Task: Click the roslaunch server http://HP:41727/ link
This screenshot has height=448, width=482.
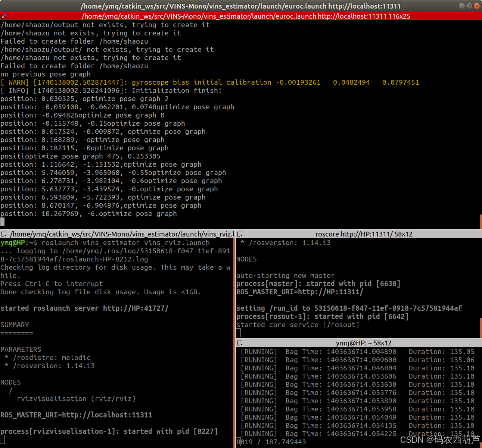Action: [138, 308]
